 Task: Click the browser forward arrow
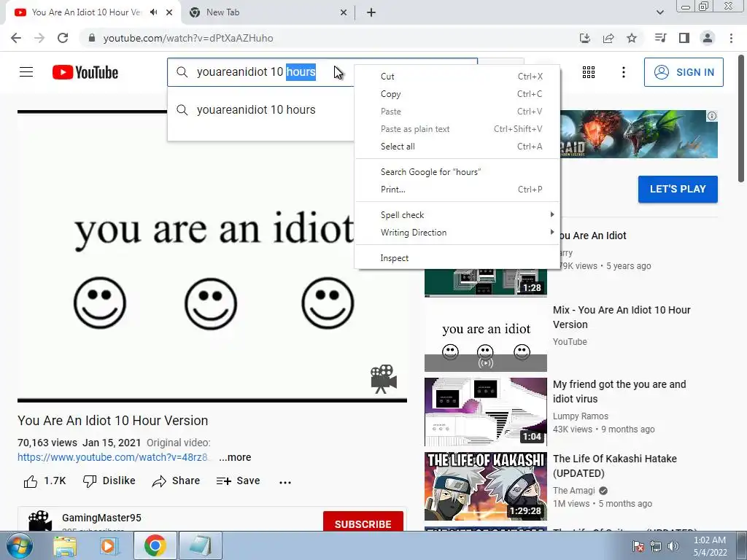(x=39, y=38)
